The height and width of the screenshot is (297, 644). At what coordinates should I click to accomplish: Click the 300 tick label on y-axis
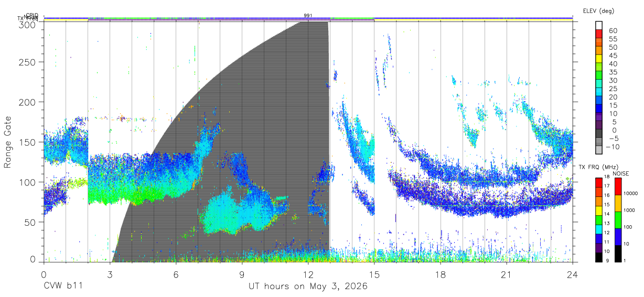tap(28, 25)
